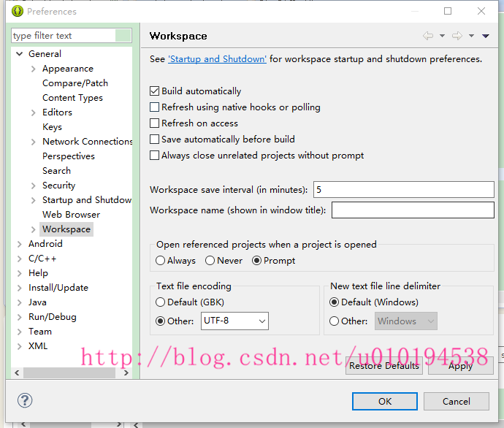Open Keys preferences page
Viewport: 504px width, 428px height.
[52, 127]
